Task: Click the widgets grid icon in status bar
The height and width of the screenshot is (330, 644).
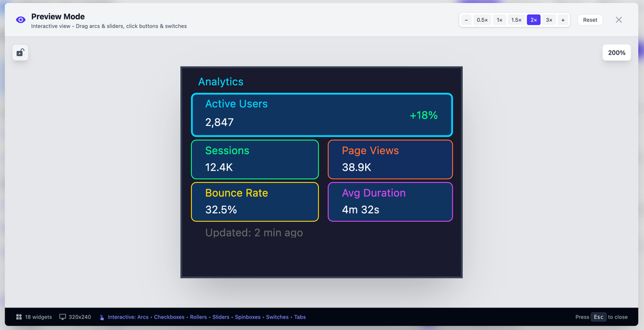Action: [19, 317]
